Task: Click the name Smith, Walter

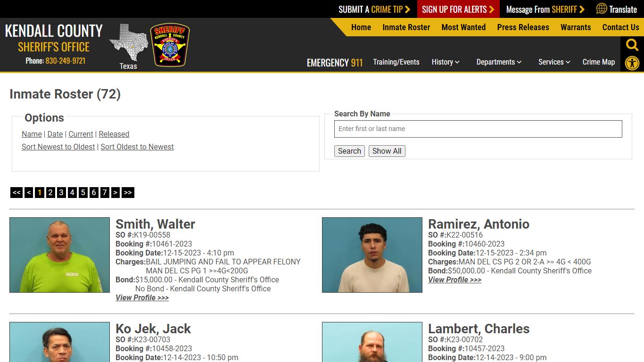Action: pos(155,224)
